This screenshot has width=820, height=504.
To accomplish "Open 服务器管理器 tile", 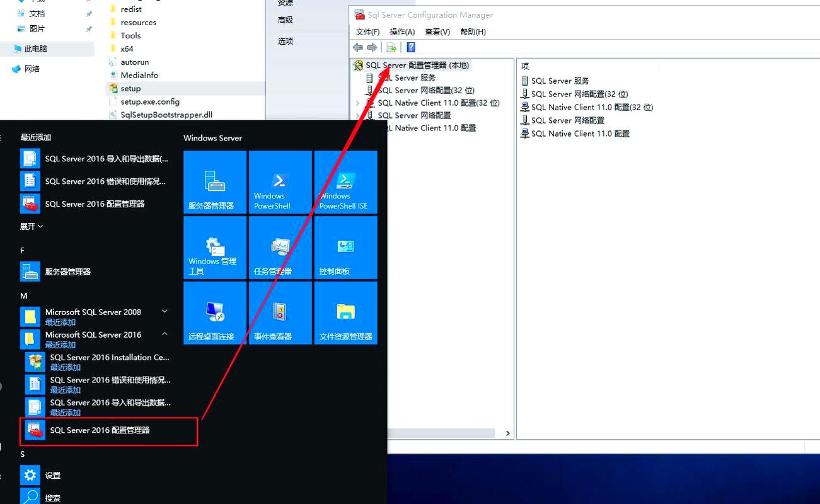I will [214, 182].
